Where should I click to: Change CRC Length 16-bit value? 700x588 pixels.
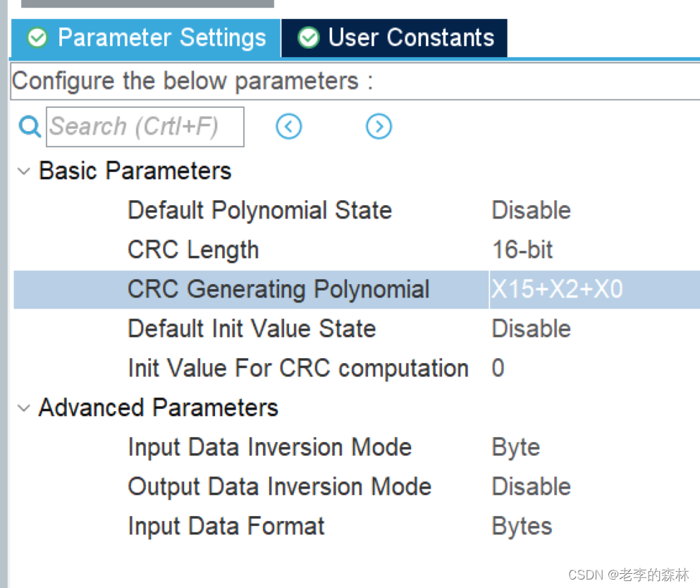click(522, 250)
